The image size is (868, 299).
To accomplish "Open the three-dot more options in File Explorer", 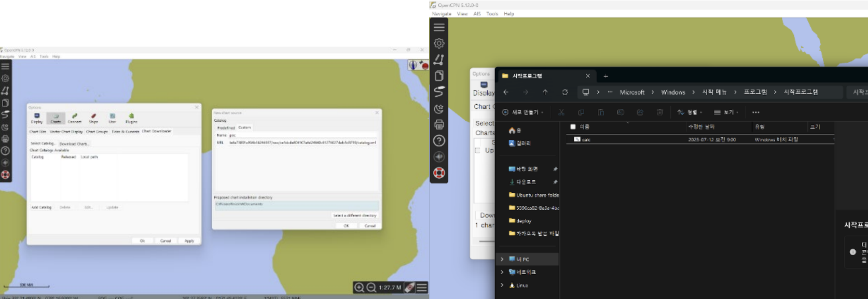I will coord(755,112).
